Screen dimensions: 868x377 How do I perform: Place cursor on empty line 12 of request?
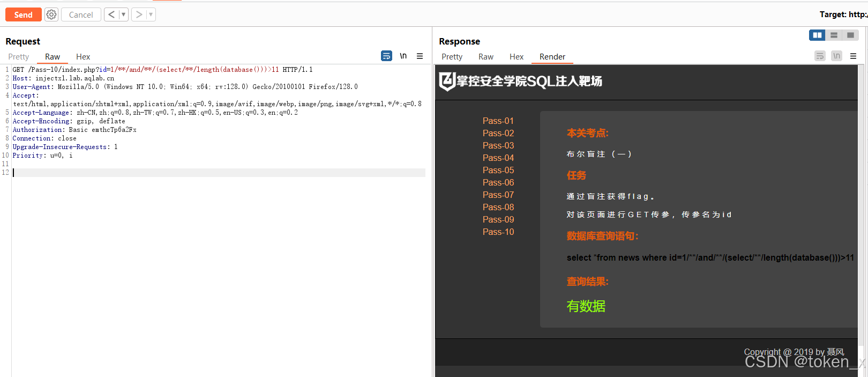[219, 173]
